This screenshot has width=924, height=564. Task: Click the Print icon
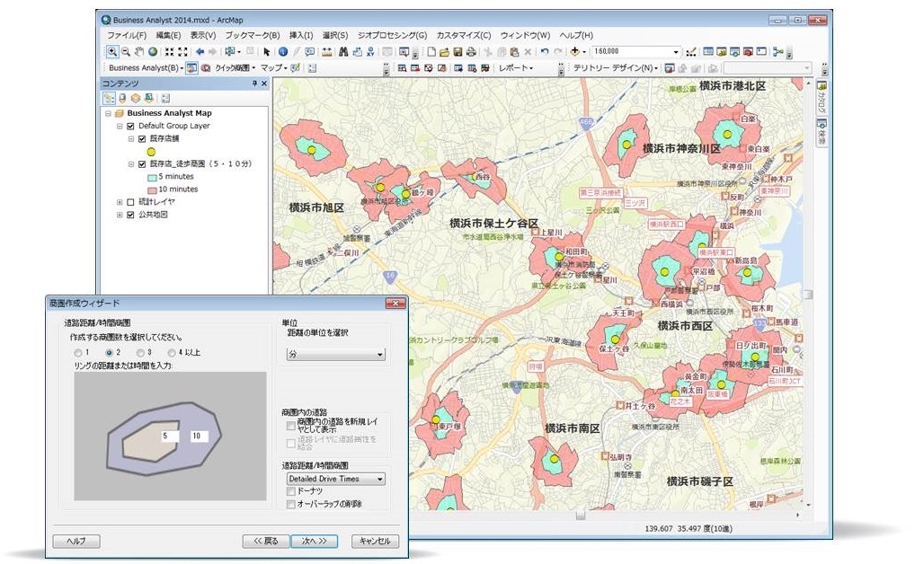pyautogui.click(x=471, y=52)
